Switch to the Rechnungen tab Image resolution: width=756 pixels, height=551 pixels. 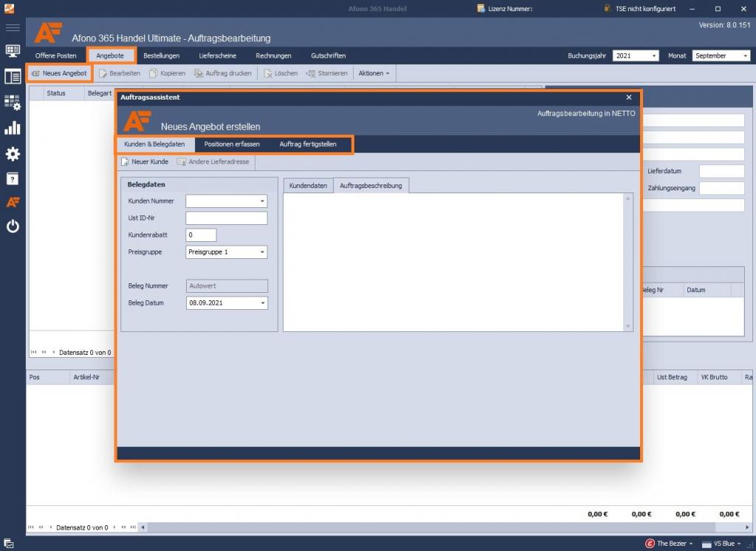273,56
